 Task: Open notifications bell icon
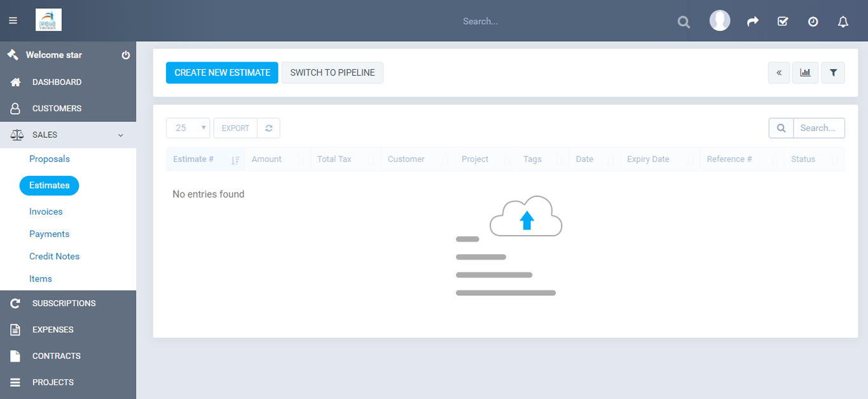coord(843,22)
